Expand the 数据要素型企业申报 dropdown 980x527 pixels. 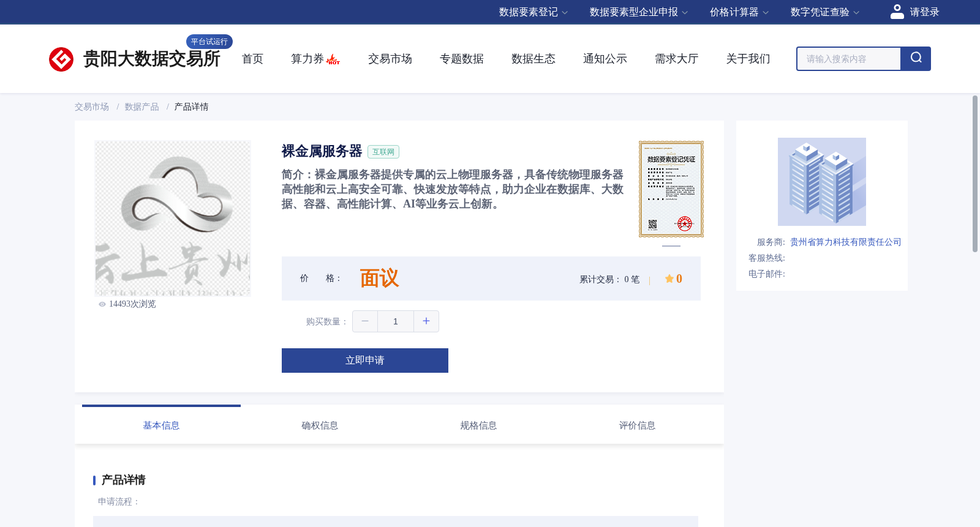coord(639,12)
